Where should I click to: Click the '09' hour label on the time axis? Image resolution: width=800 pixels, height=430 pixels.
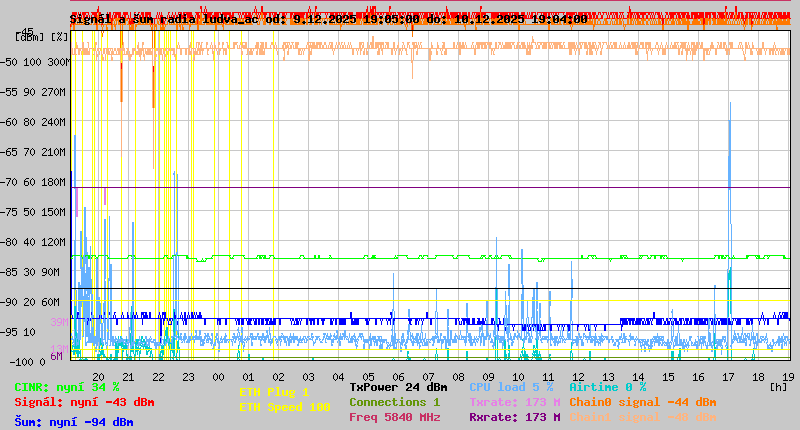pos(488,377)
